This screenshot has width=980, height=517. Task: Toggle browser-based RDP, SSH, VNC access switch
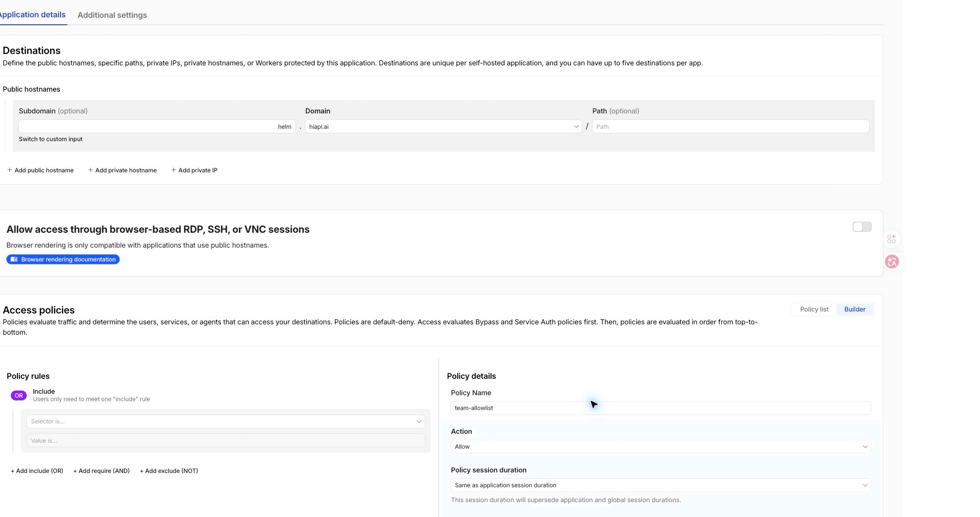point(862,227)
